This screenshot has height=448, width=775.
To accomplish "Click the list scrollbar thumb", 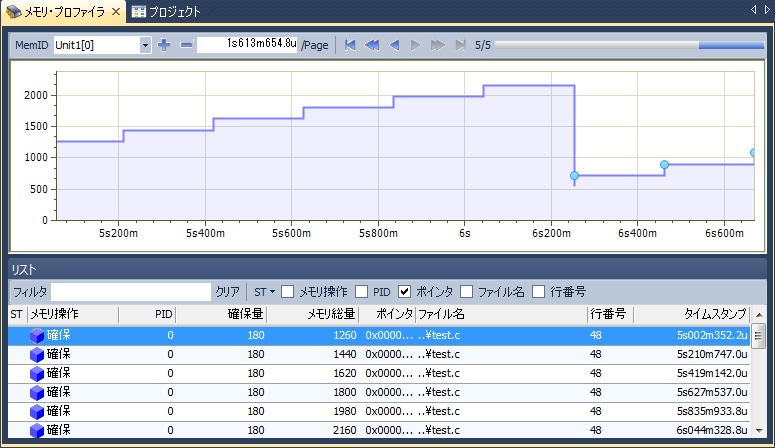I will pos(758,336).
